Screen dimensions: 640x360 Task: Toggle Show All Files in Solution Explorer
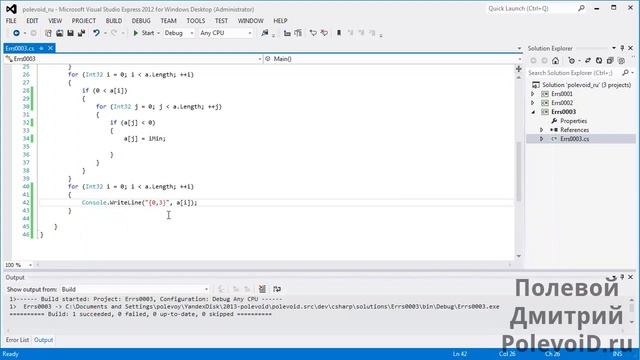[621, 60]
